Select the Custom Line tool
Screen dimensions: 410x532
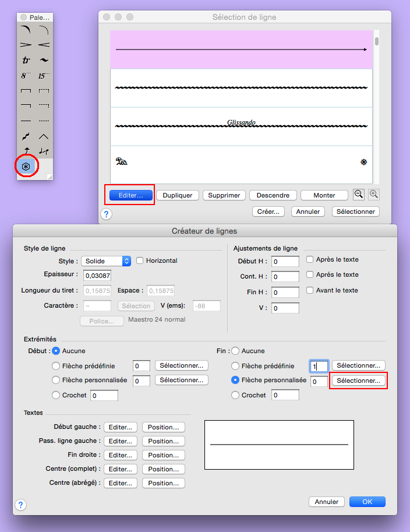click(x=26, y=166)
